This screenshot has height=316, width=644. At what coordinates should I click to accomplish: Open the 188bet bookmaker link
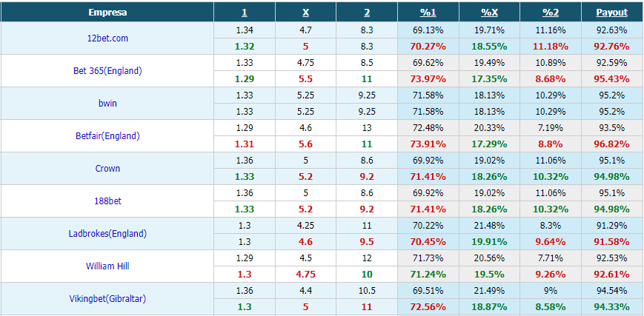coord(107,201)
